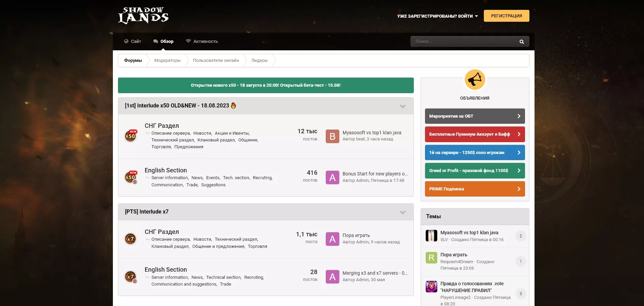The width and height of the screenshot is (644, 306).
Task: Click the x7 English Section forum icon
Action: (x=131, y=277)
